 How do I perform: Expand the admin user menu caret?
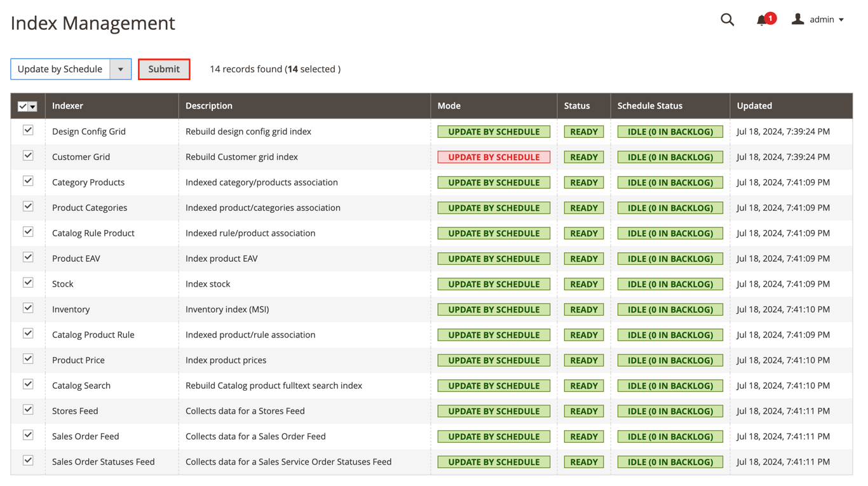pyautogui.click(x=842, y=19)
